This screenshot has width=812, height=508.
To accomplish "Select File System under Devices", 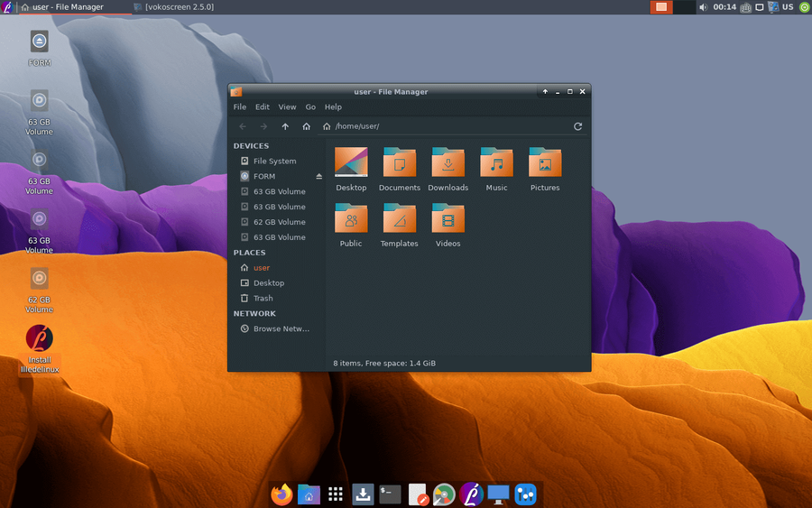I will pyautogui.click(x=274, y=162).
